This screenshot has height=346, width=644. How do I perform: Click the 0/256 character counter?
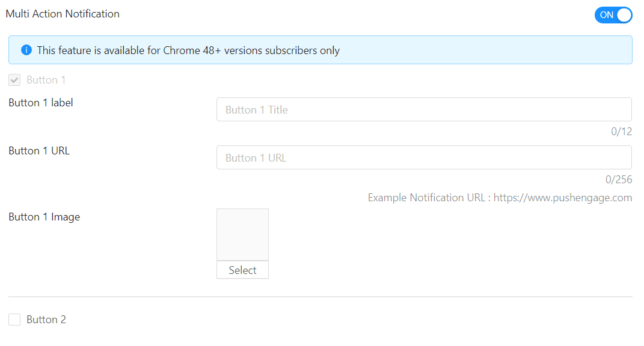619,180
